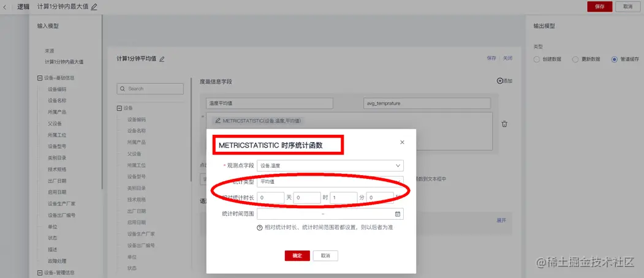Select 状态 in the Search field tree
644x278 pixels.
[132, 268]
